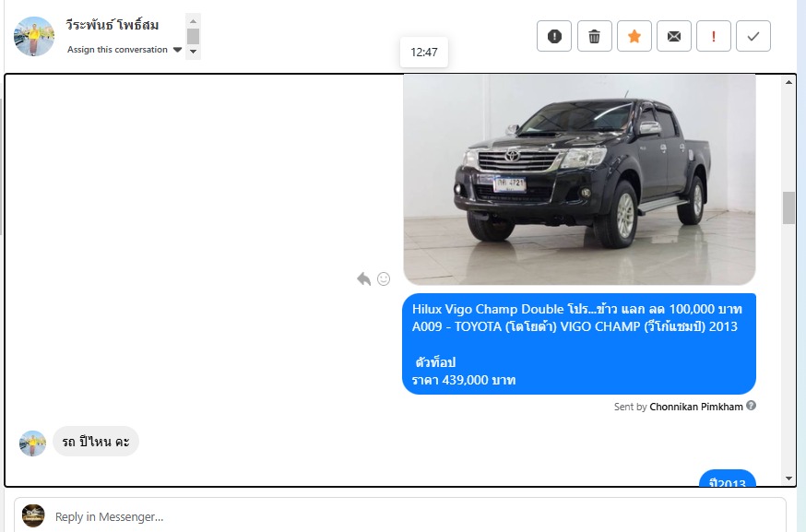
Task: Click page avatar in reply box
Action: tap(33, 515)
